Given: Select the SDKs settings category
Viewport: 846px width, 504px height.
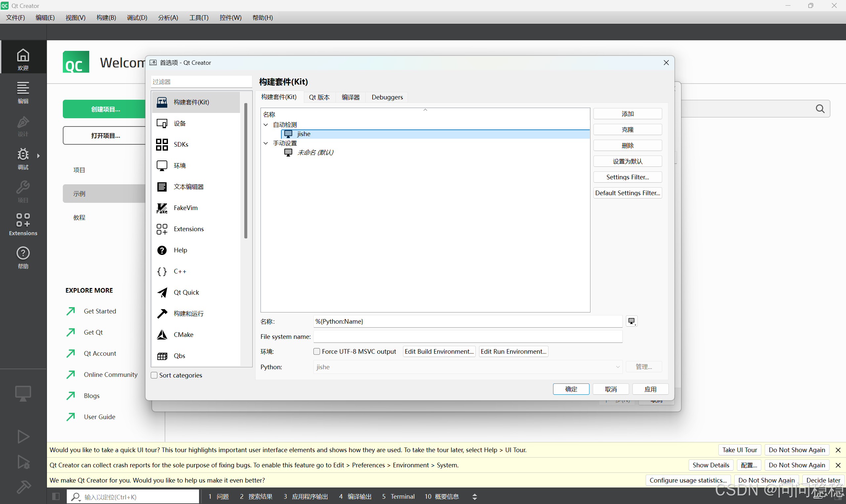Looking at the screenshot, I should (x=181, y=144).
